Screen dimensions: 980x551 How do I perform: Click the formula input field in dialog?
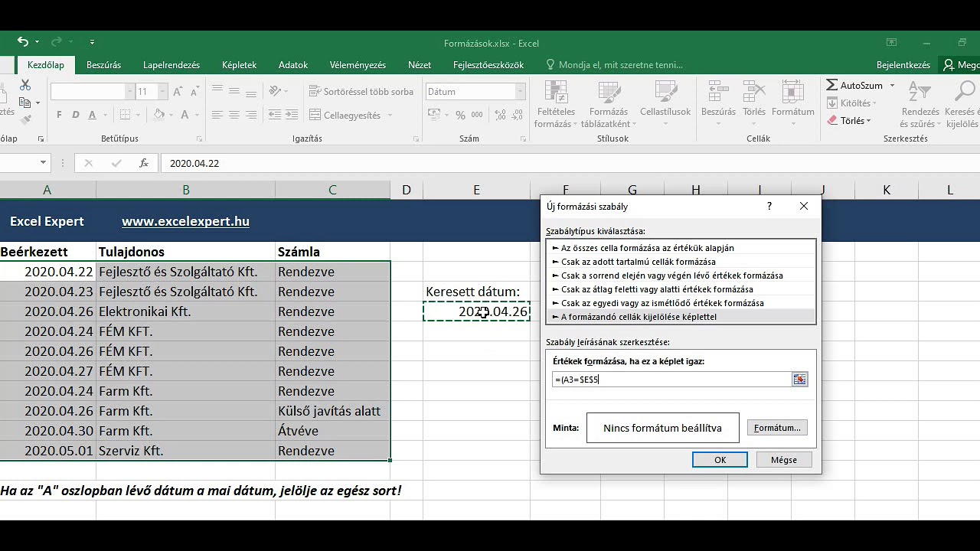pyautogui.click(x=671, y=380)
